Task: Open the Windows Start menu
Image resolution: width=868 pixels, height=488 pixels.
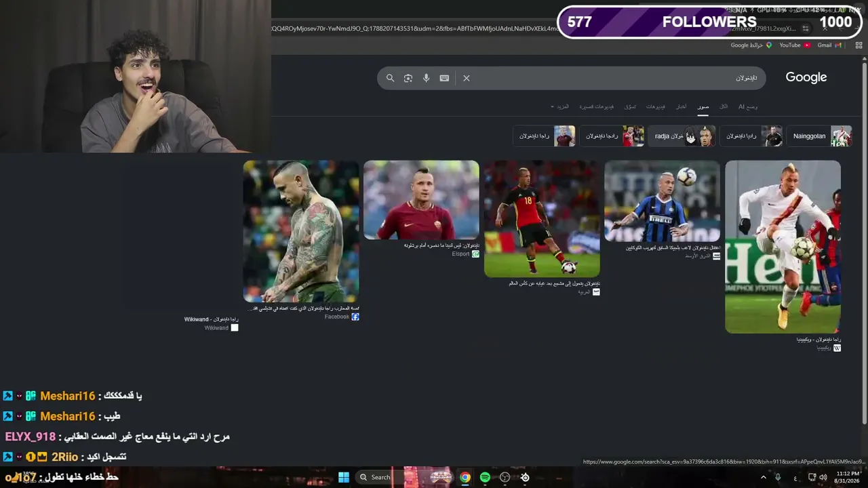Action: click(x=344, y=477)
